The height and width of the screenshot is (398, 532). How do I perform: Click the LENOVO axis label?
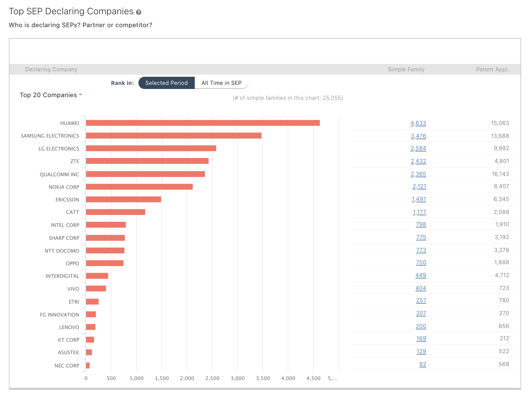(69, 327)
